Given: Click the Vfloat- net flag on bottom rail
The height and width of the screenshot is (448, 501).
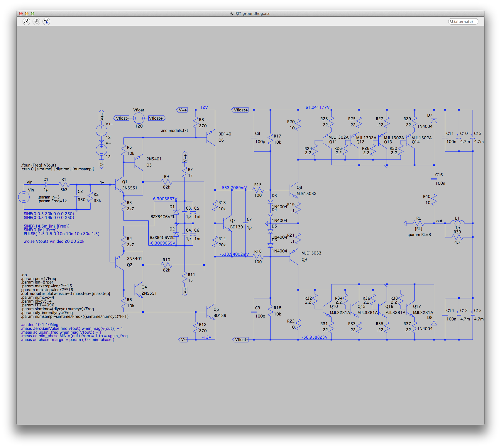Looking at the screenshot, I should click(x=241, y=340).
